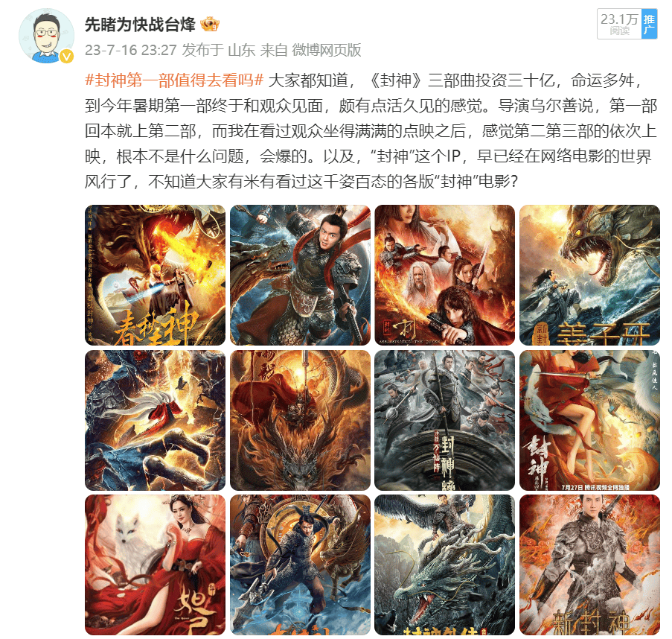672x639 pixels.
Task: Open the poster's profile avatar
Action: (x=46, y=36)
